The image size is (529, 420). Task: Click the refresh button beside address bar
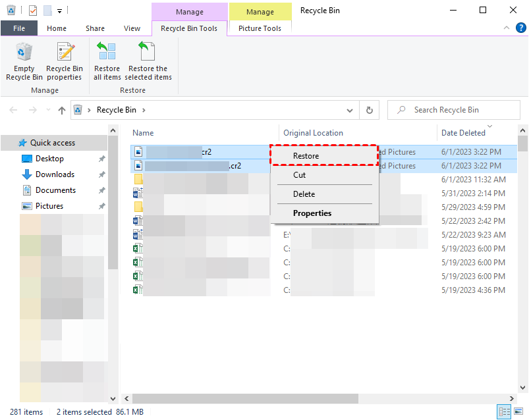click(x=370, y=110)
